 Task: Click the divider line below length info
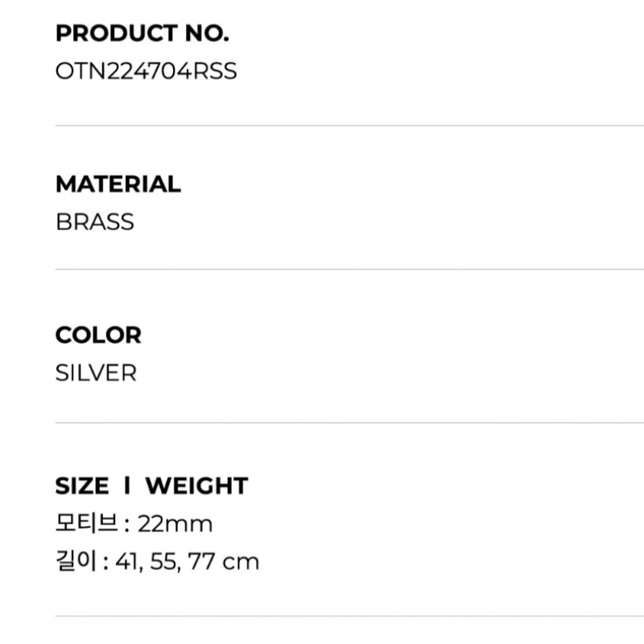tap(349, 616)
